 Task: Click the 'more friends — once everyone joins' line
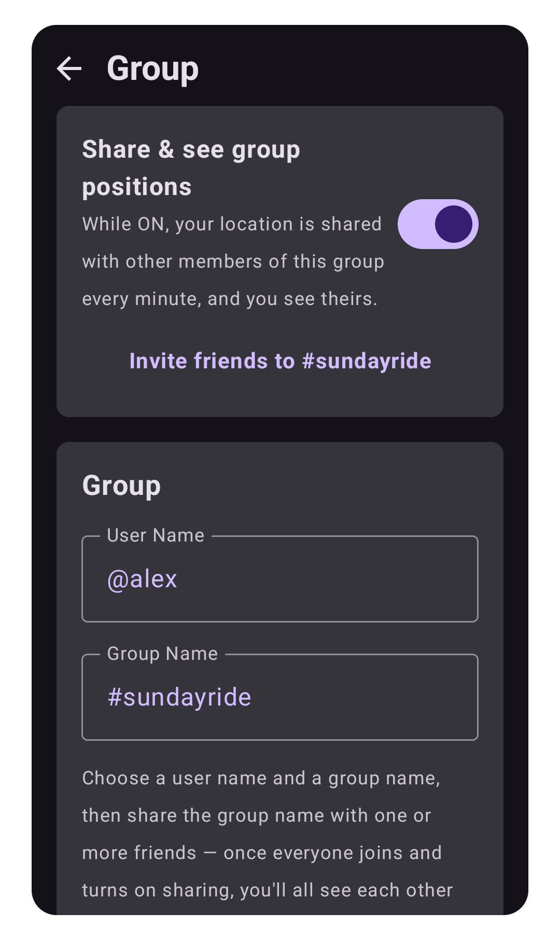(x=262, y=853)
